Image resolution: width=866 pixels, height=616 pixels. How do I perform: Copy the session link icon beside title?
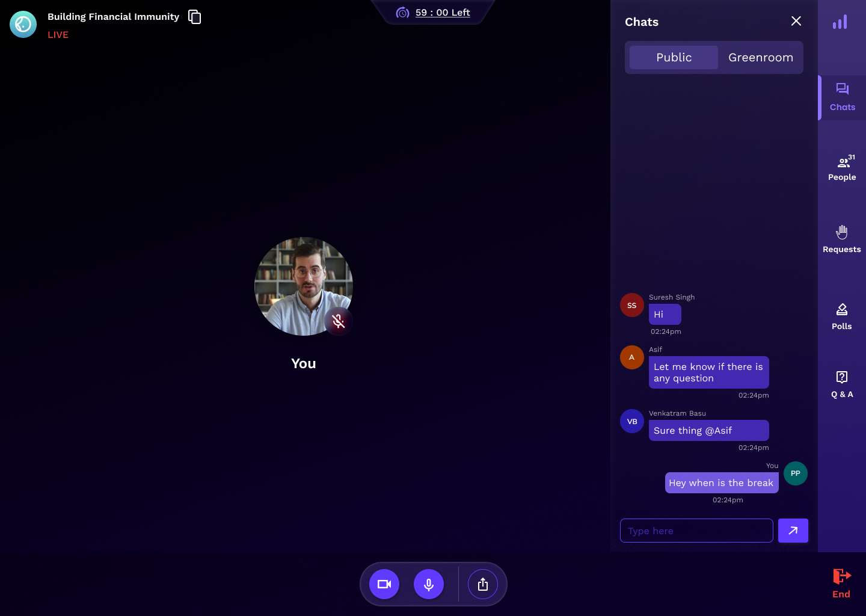pyautogui.click(x=194, y=17)
